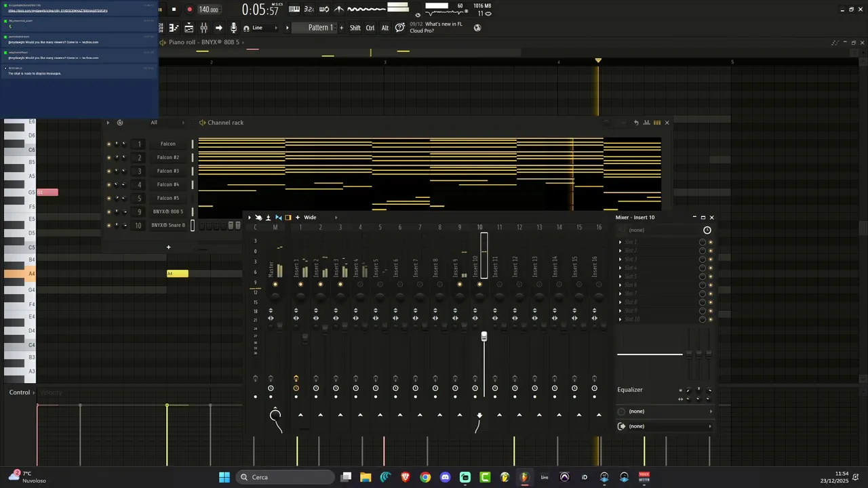This screenshot has height=488, width=868.
Task: Toggle Slot 10 effect enable light
Action: (x=711, y=319)
